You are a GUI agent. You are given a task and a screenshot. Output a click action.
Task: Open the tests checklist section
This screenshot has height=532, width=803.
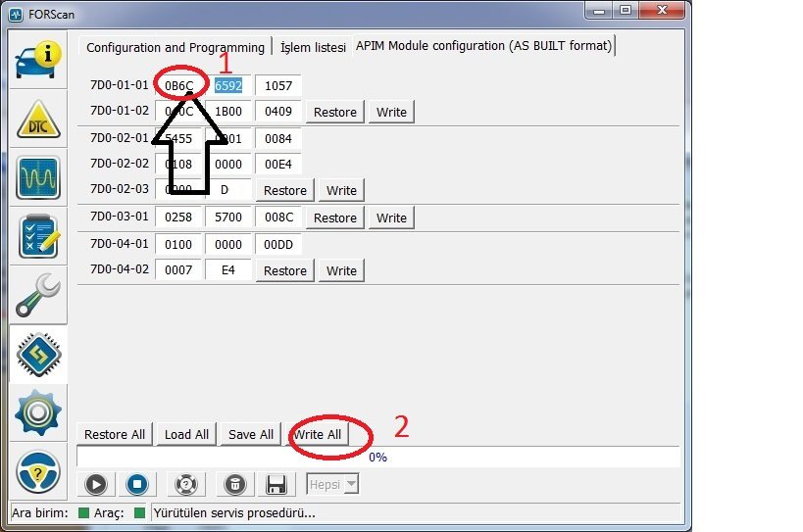pyautogui.click(x=38, y=237)
